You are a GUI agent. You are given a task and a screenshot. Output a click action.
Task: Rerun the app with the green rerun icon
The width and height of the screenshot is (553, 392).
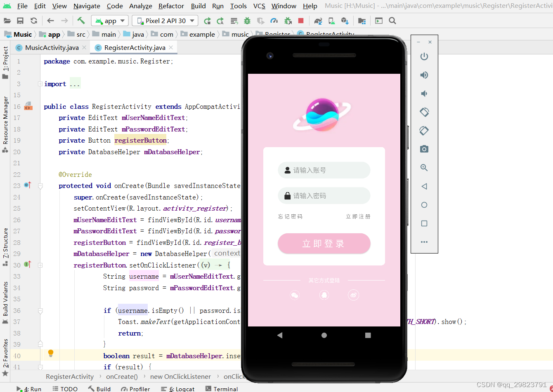click(207, 21)
